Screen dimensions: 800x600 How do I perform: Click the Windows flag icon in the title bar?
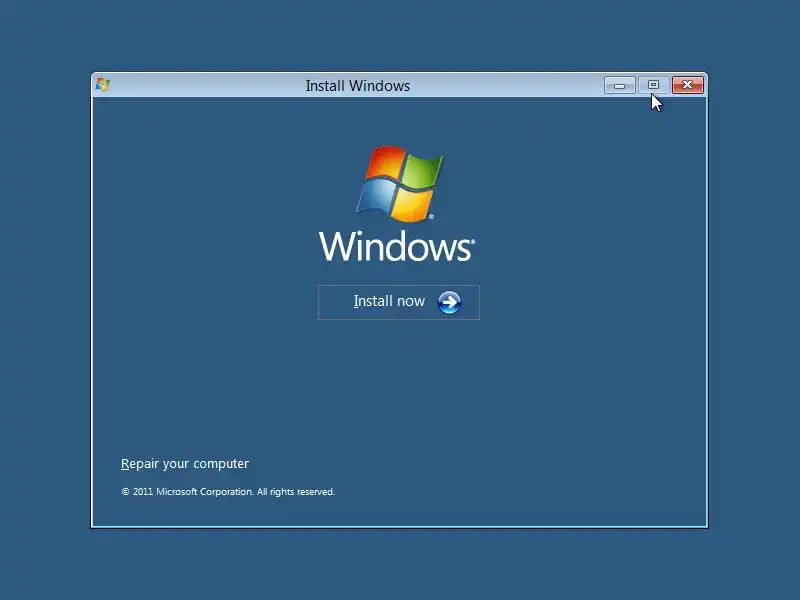[103, 85]
